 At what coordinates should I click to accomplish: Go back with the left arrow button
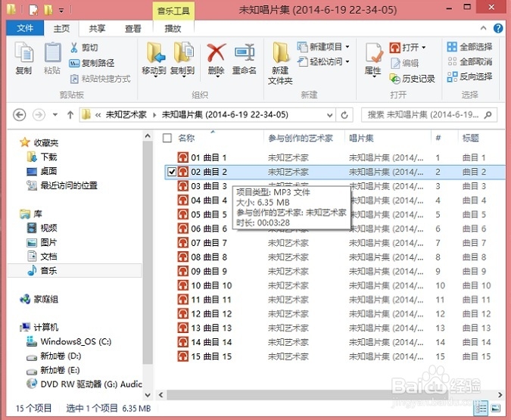[20, 115]
